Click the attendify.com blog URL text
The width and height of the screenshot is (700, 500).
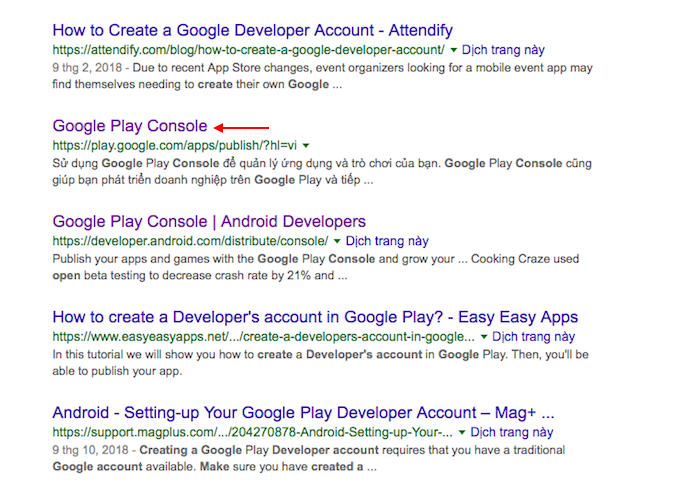[249, 50]
